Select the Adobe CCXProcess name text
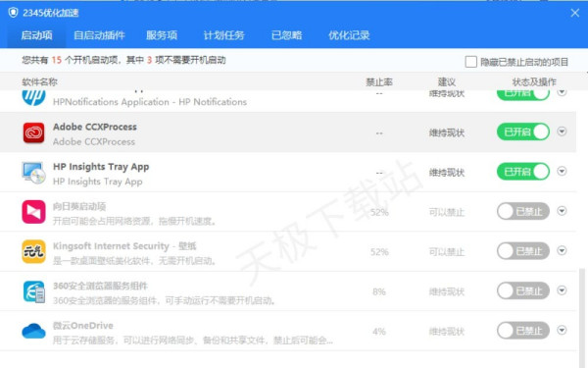Viewport: 588px width, 368px height. coord(95,127)
